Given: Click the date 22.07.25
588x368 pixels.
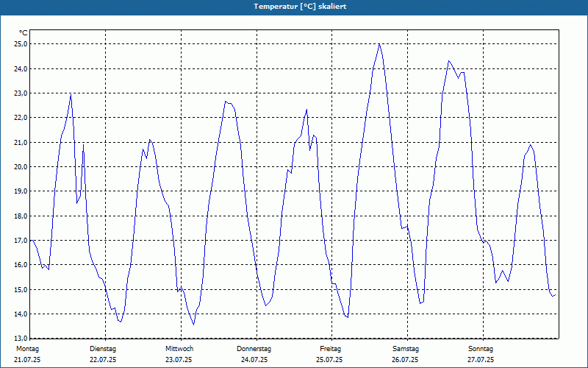Looking at the screenshot, I should click(x=103, y=360).
